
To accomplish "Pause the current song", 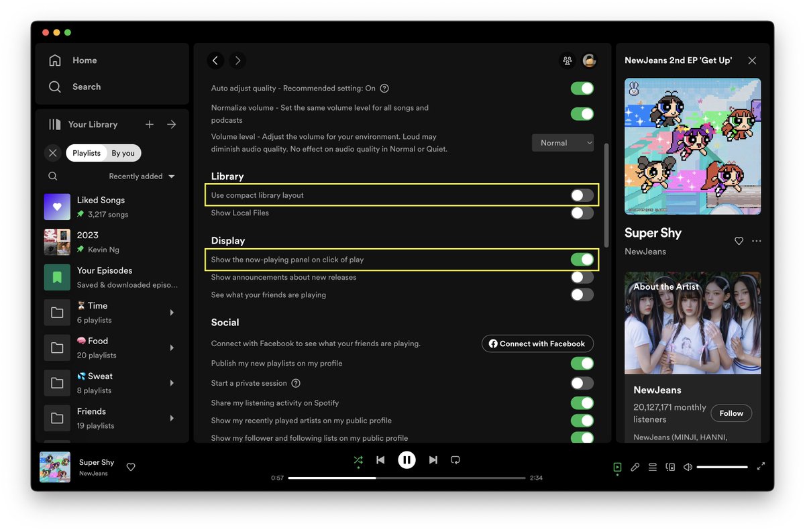I will 407,460.
